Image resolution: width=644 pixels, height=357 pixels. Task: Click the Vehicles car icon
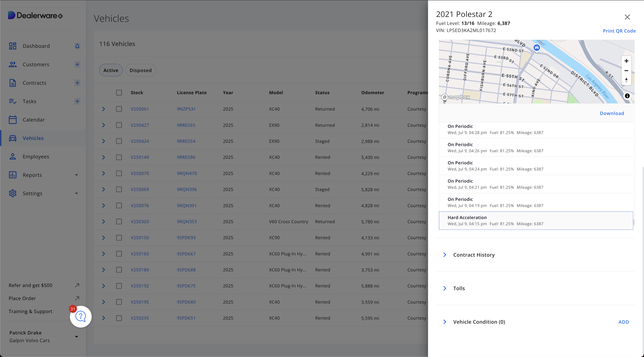(x=13, y=138)
